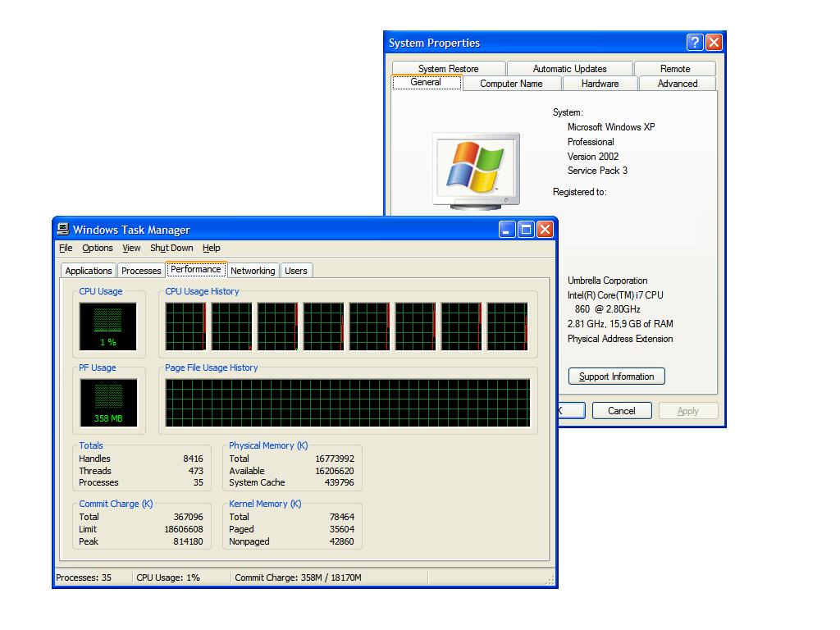840x630 pixels.
Task: Switch to the Processes tab
Action: [x=141, y=271]
